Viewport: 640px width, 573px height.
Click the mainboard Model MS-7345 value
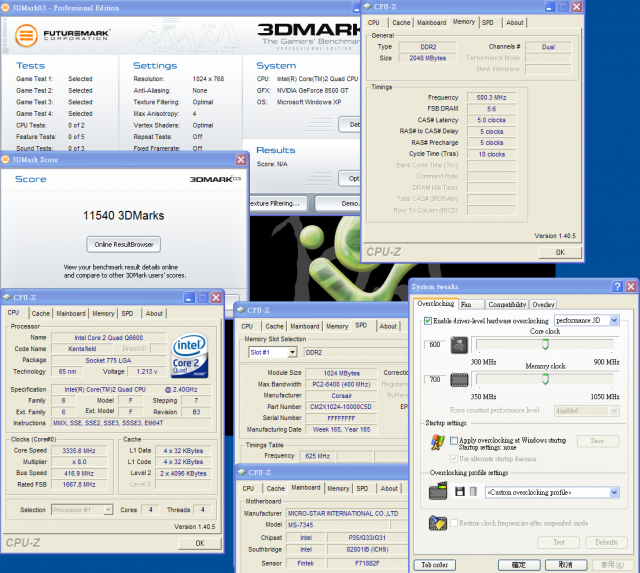[x=338, y=525]
